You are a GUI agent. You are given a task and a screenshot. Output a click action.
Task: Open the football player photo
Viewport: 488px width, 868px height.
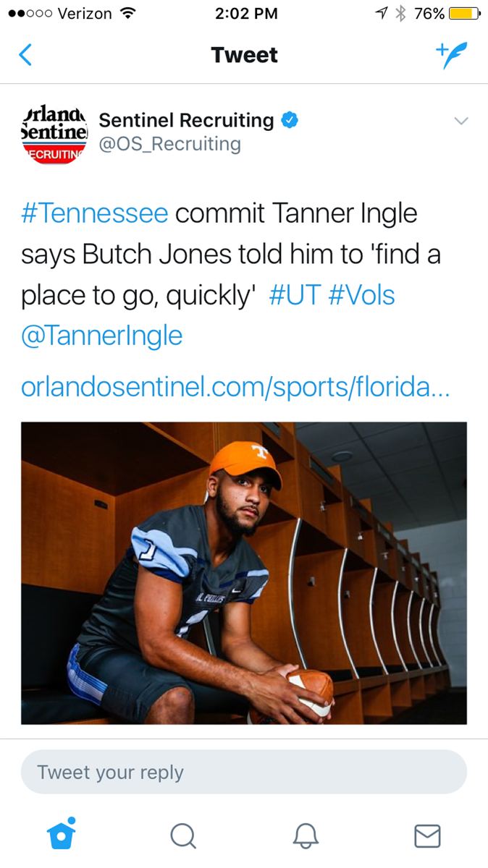244,573
